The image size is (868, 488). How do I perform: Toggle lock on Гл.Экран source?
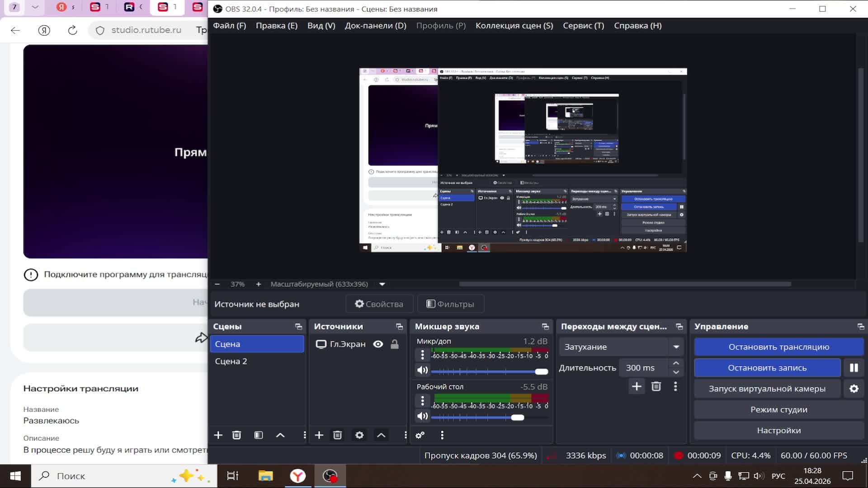point(395,344)
